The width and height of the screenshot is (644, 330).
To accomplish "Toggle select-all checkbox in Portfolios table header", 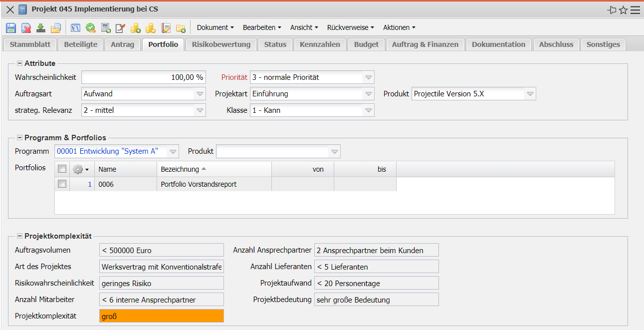I will (x=62, y=169).
